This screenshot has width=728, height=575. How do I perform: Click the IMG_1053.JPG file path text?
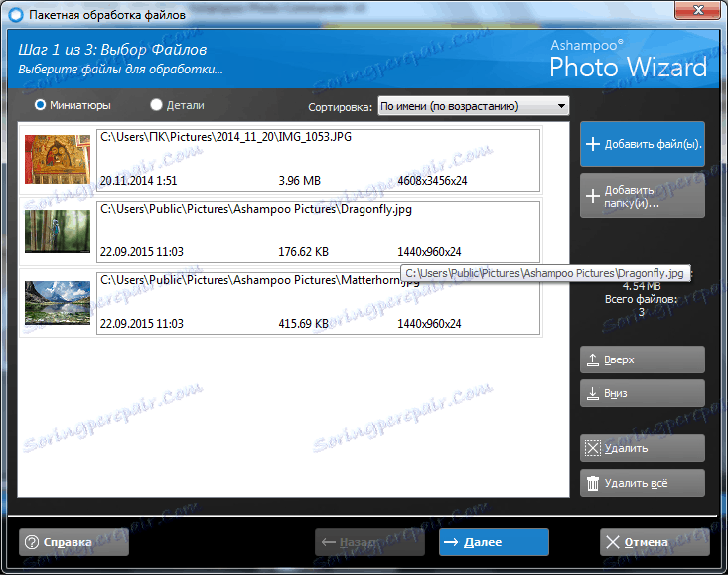[225, 137]
